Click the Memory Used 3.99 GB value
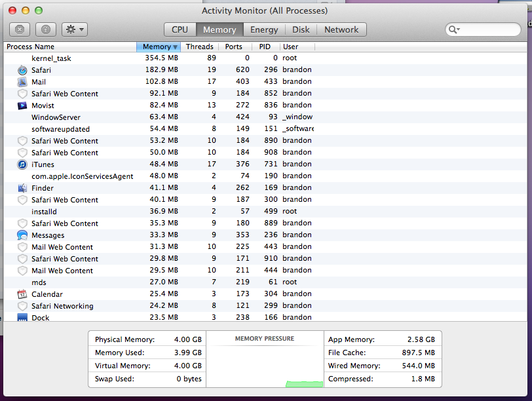The image size is (532, 401). (x=188, y=353)
